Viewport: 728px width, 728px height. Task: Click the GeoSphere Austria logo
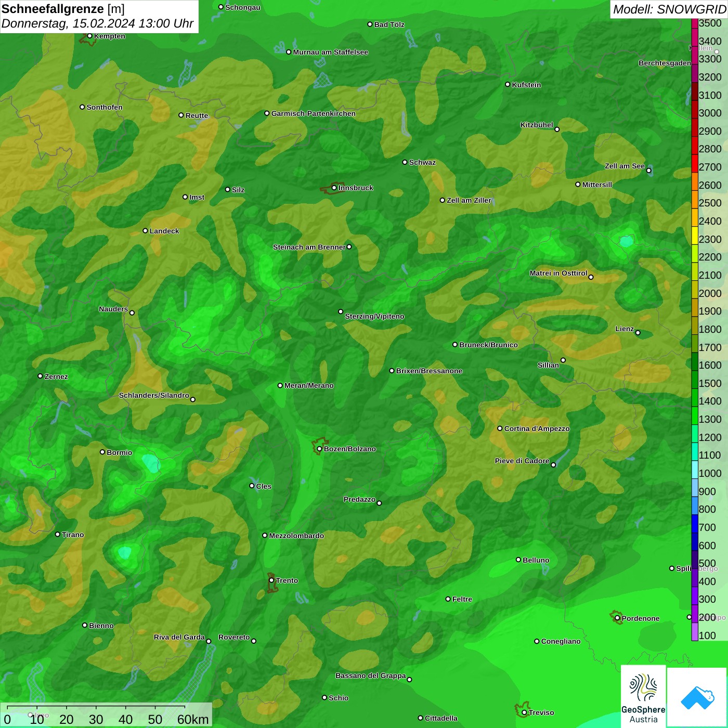pos(643,696)
